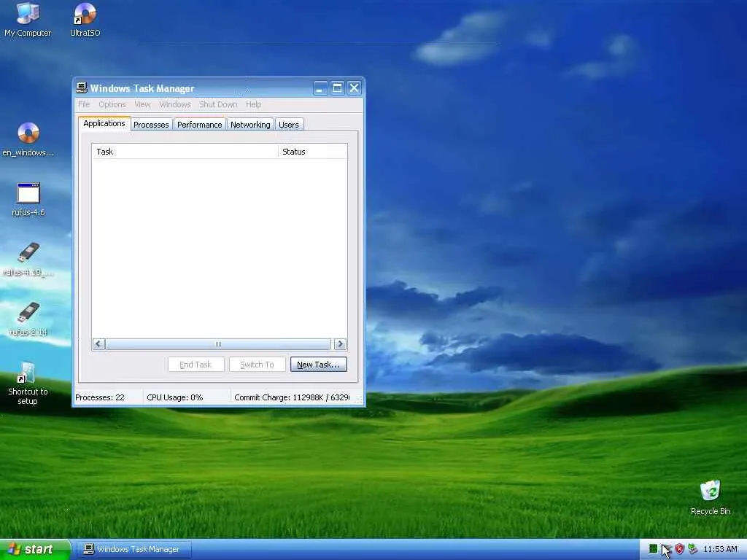Screen dimensions: 747x560
Task: Open the View menu
Action: click(142, 104)
